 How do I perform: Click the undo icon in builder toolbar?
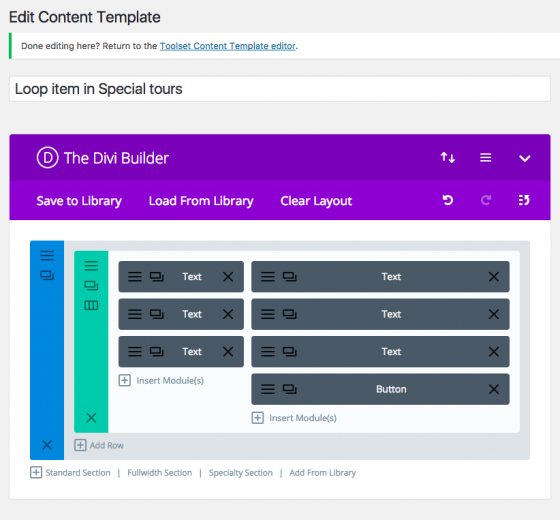448,200
